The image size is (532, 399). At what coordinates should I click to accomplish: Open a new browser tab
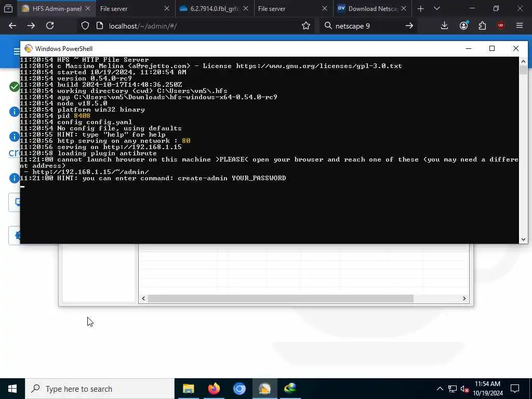(421, 9)
